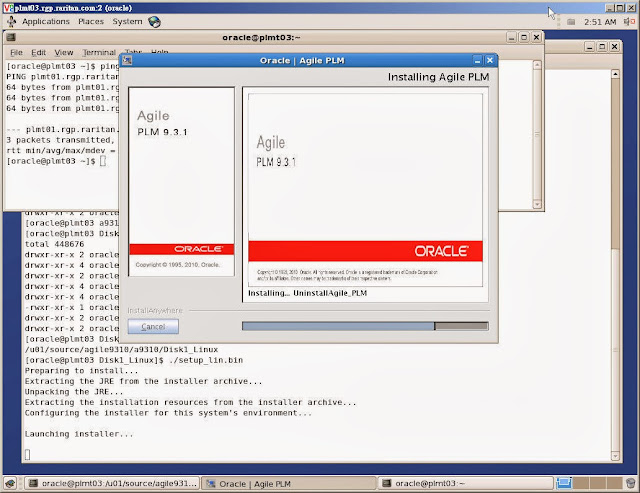Click the 'Preparing to install...' terminal line
The width and height of the screenshot is (640, 493).
tap(82, 371)
